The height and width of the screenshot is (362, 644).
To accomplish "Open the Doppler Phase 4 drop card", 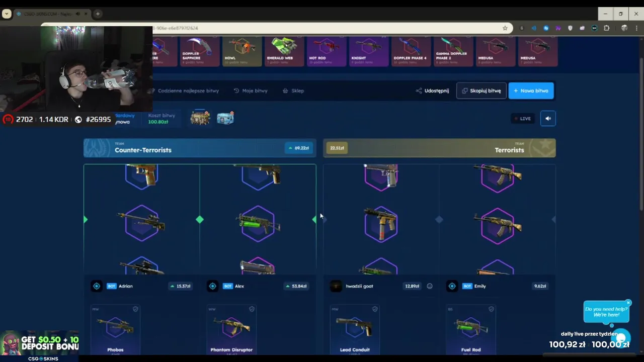I will (x=411, y=52).
